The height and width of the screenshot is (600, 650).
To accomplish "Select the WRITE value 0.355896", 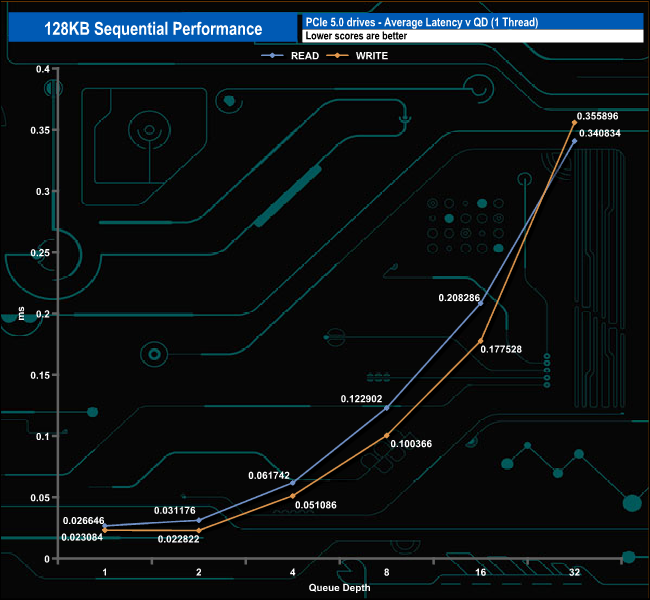I will click(597, 116).
